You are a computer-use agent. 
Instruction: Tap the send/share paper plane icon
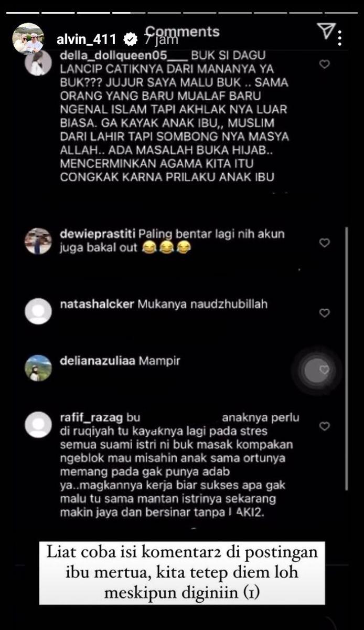(x=326, y=32)
